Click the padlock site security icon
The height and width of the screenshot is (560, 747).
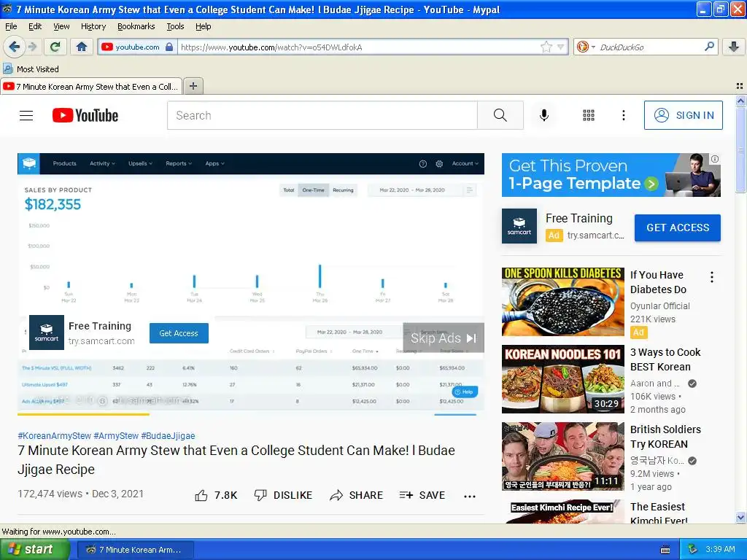[x=169, y=47]
